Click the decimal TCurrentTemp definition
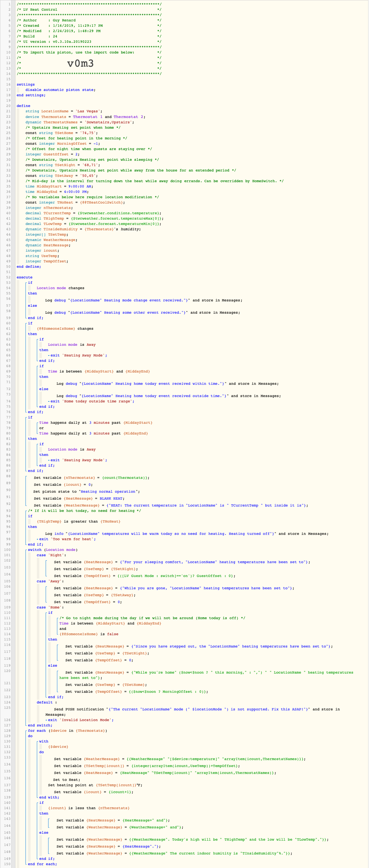This screenshot has height=868, width=371. pyautogui.click(x=94, y=213)
